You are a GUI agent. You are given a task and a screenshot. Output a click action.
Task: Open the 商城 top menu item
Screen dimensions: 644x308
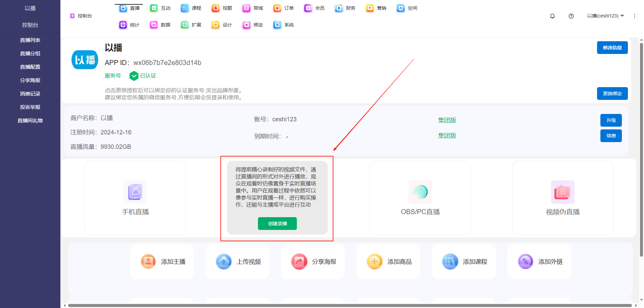[x=253, y=8]
